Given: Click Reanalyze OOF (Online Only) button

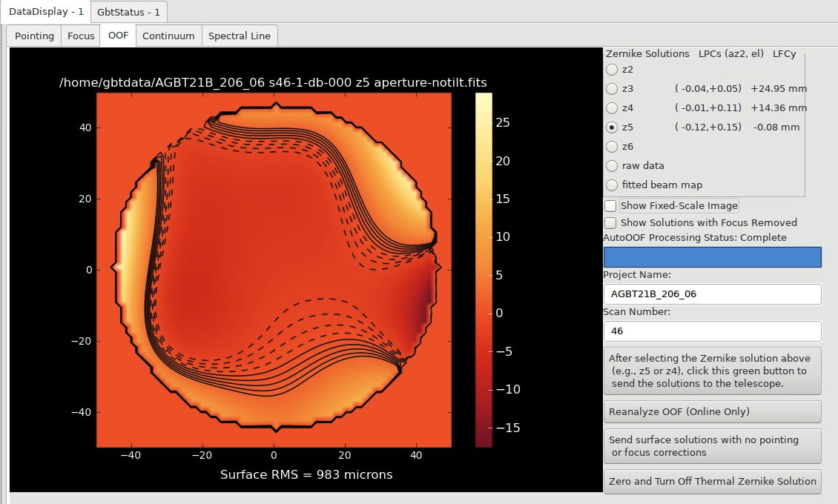Looking at the screenshot, I should (x=712, y=411).
